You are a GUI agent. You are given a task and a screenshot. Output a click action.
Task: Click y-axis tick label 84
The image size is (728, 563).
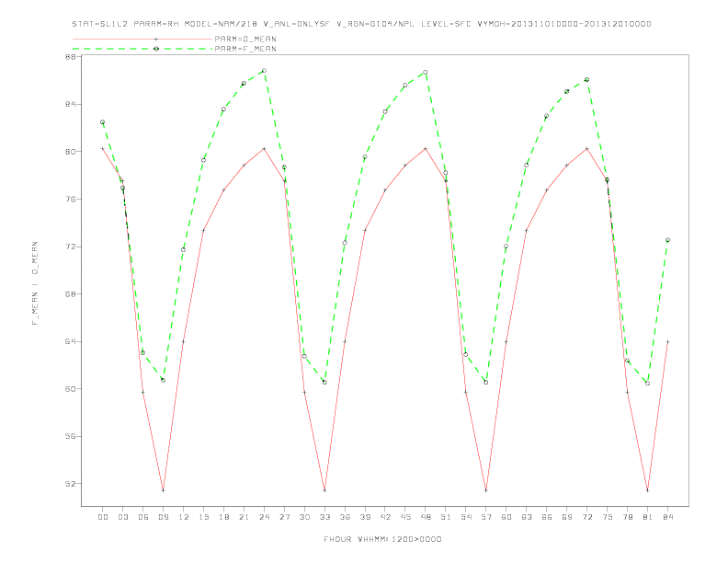71,104
